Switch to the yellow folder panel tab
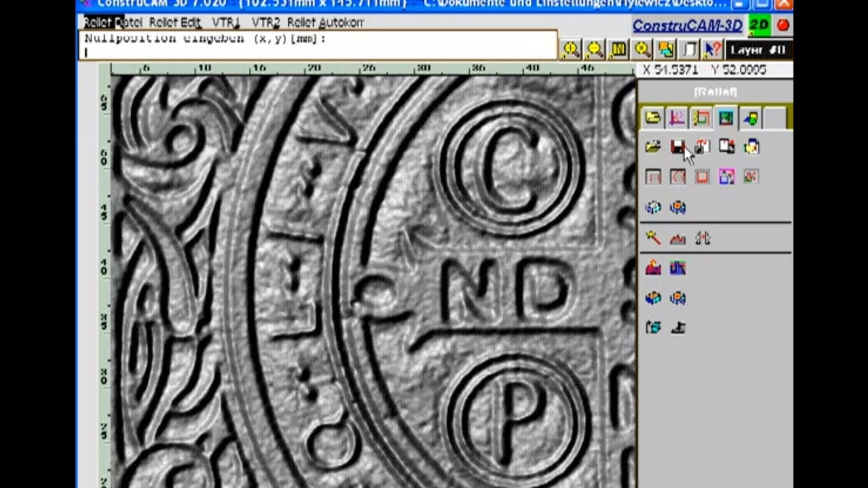Viewport: 868px width, 488px height. click(x=652, y=118)
